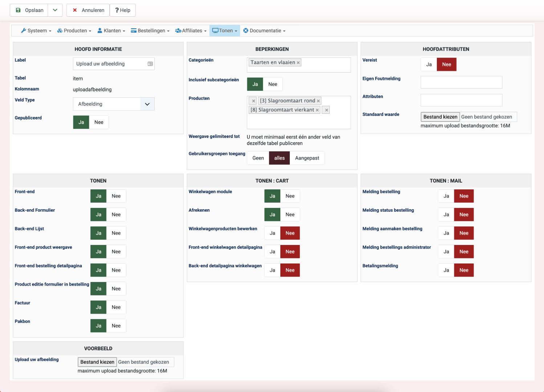Viewport: 544px width, 392px height.
Task: Remove the 'Taarten en vlaaien' category tag
Action: [298, 63]
